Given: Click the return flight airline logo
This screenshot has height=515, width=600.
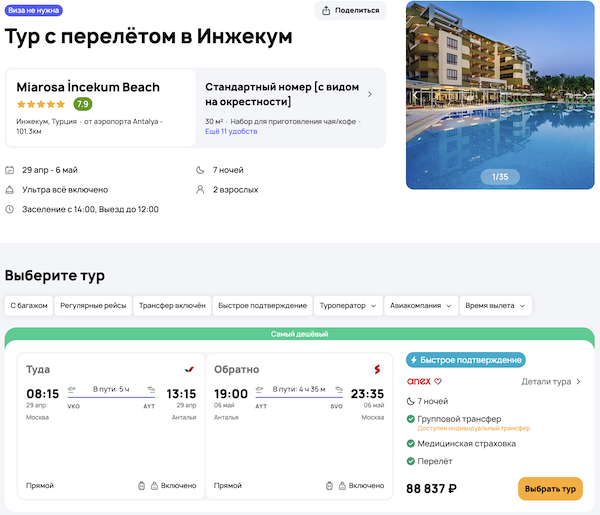Looking at the screenshot, I should point(377,368).
